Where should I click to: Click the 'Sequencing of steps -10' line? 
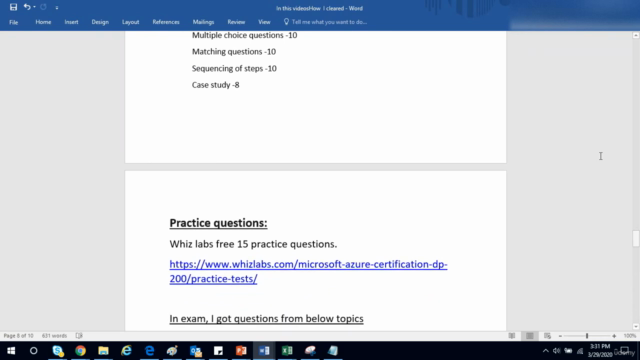[234, 69]
